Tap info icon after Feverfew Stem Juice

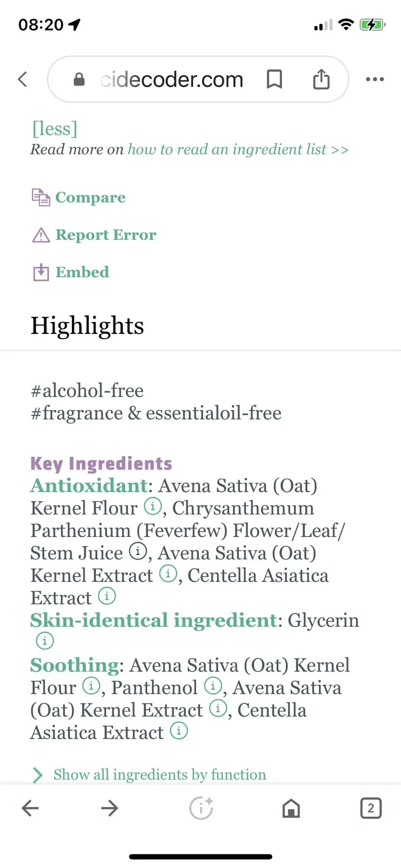pyautogui.click(x=138, y=551)
